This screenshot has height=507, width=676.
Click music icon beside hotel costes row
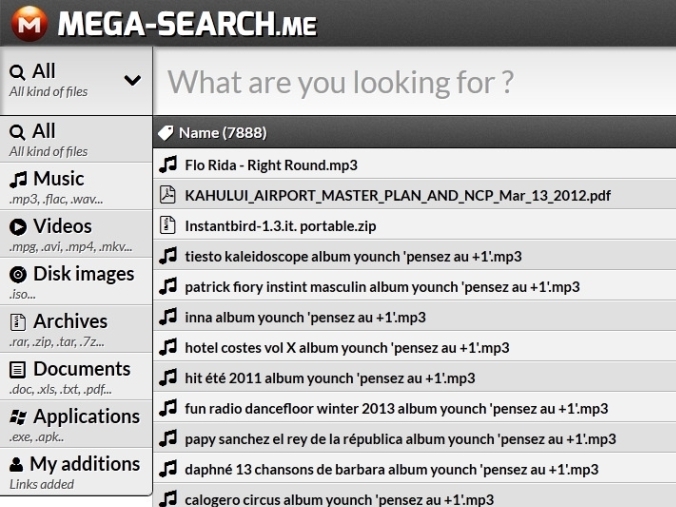pos(168,347)
